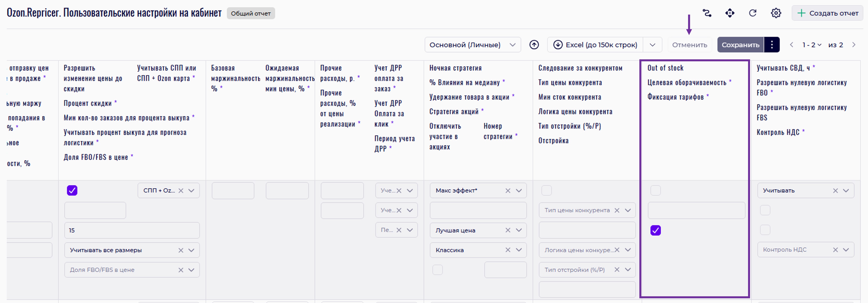
Task: Clear the Макс эффект selection
Action: tap(508, 191)
